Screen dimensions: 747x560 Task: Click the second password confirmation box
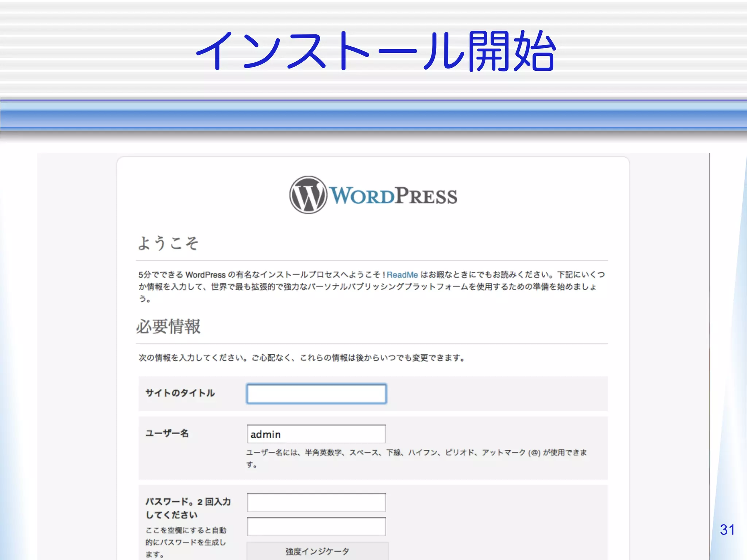click(x=316, y=526)
